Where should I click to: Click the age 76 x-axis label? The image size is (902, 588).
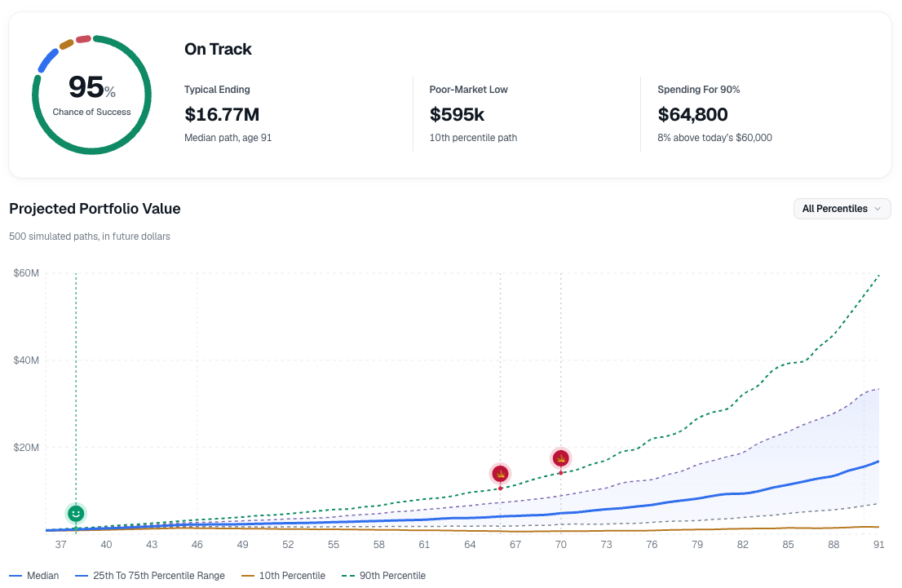click(652, 544)
